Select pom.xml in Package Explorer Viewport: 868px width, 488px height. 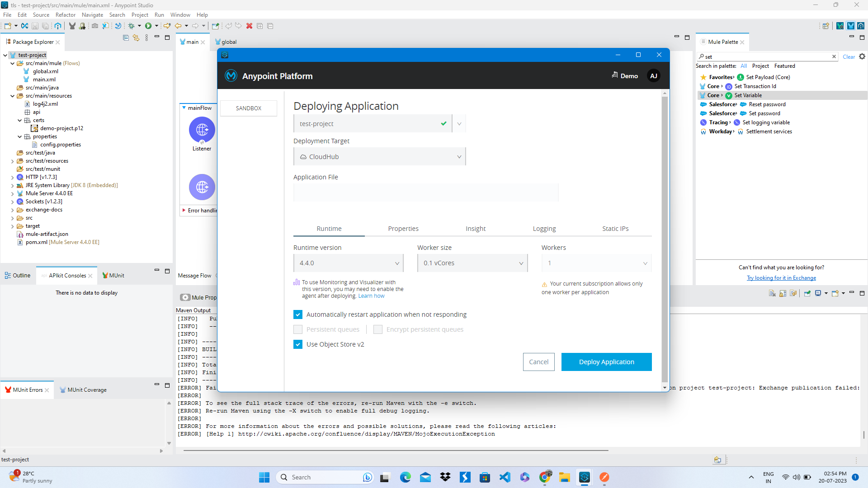[x=58, y=242]
